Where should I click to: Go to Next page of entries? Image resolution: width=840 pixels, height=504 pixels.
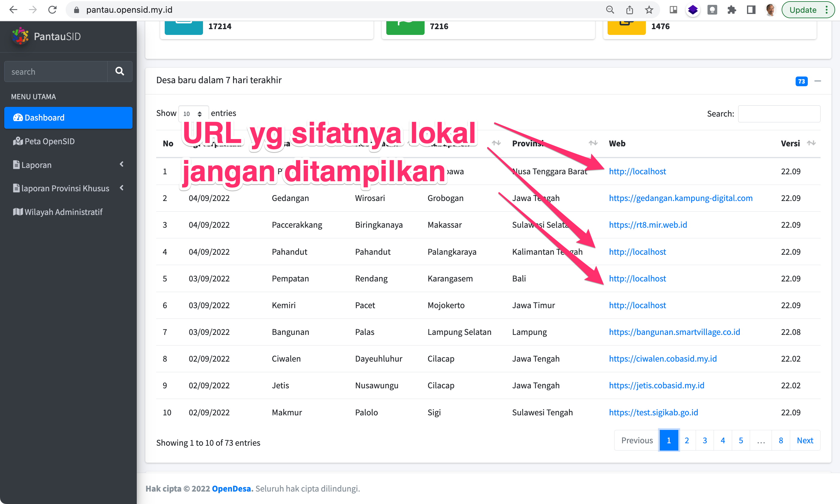(x=805, y=440)
